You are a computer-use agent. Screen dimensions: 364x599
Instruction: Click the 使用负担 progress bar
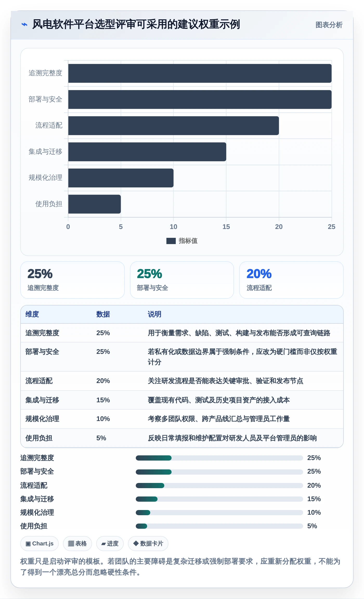pyautogui.click(x=219, y=526)
